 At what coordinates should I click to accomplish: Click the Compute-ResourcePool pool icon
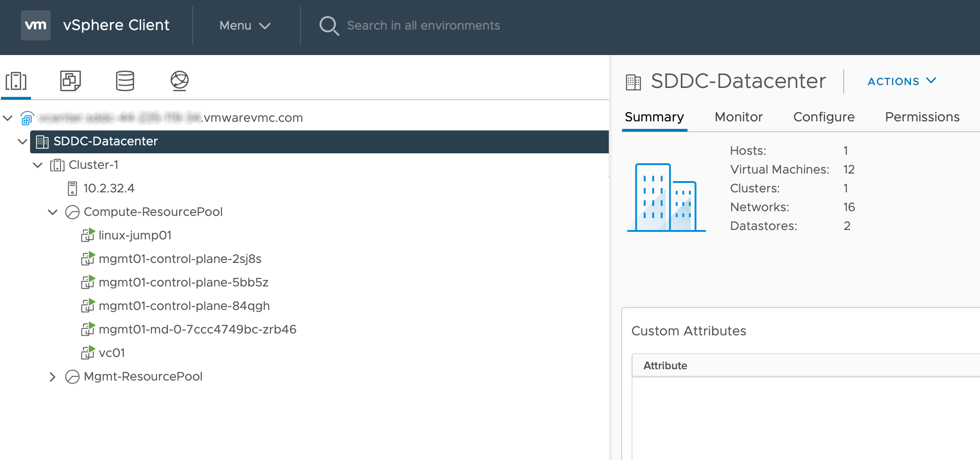pyautogui.click(x=72, y=212)
